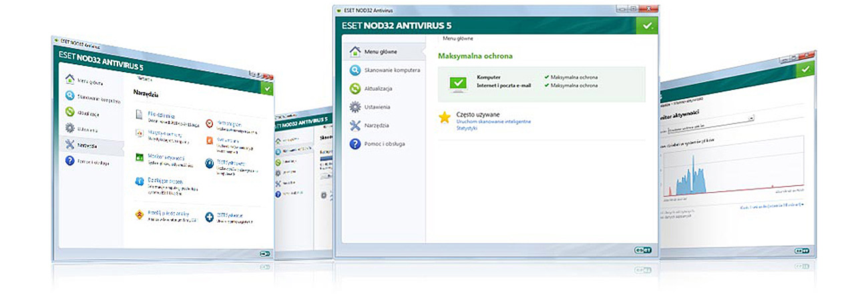Click the yellow star Często używane icon
This screenshot has height=300, width=868.
445,117
